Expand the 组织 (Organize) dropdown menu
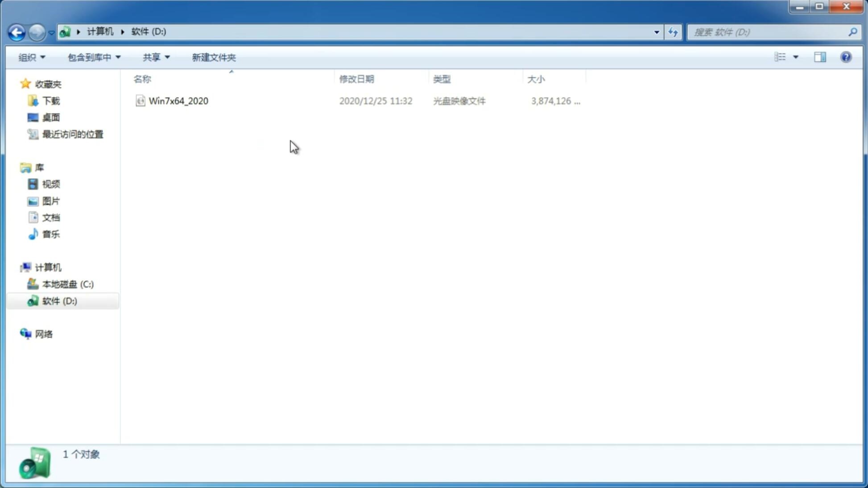 click(30, 57)
